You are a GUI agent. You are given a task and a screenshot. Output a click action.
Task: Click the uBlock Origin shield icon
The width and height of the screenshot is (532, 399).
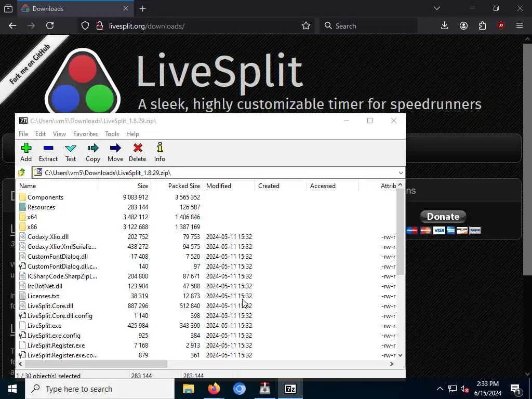pyautogui.click(x=501, y=26)
